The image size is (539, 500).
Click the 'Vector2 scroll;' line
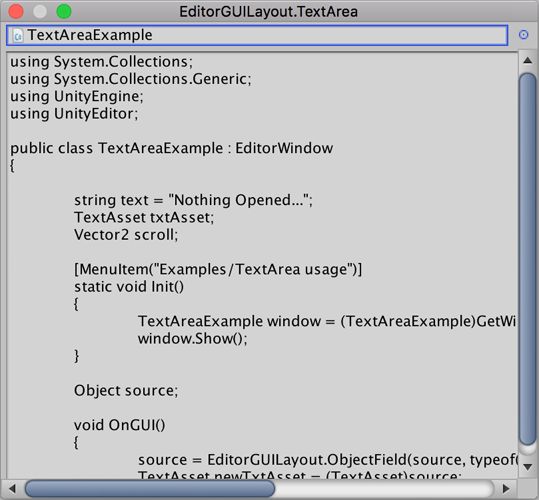pyautogui.click(x=126, y=235)
